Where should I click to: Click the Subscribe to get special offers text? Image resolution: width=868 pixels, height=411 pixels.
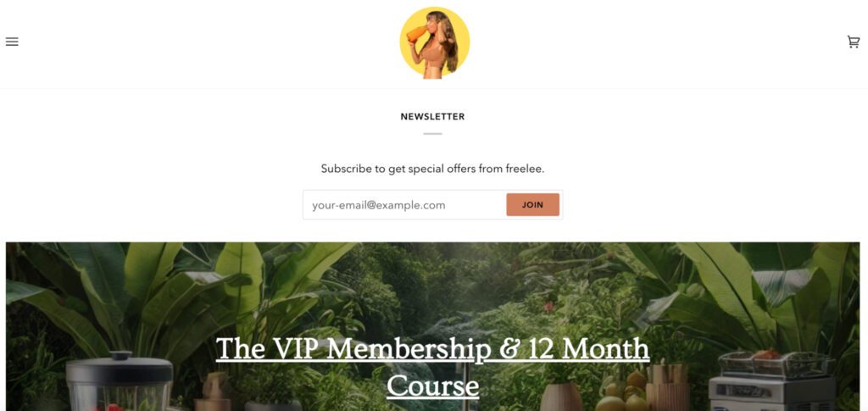click(432, 169)
